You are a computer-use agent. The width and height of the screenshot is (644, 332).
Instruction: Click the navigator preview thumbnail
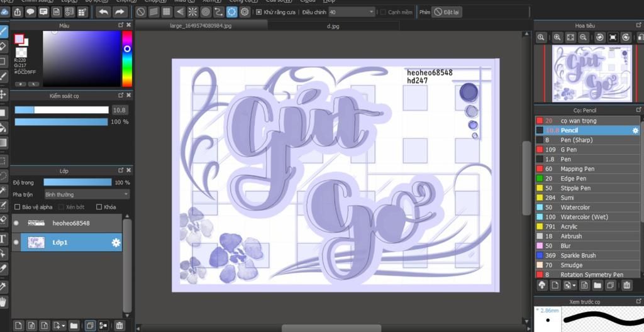pos(592,74)
